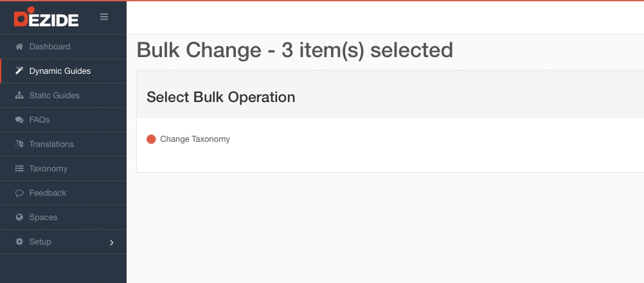Click the Spaces globe icon
The image size is (644, 283).
click(19, 217)
